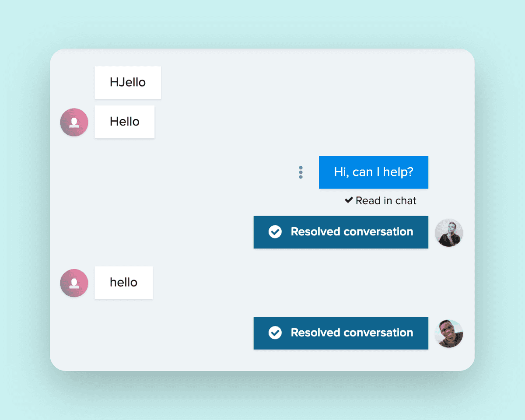Click the person silhouette inside the top avatar
The height and width of the screenshot is (420, 525).
click(74, 122)
